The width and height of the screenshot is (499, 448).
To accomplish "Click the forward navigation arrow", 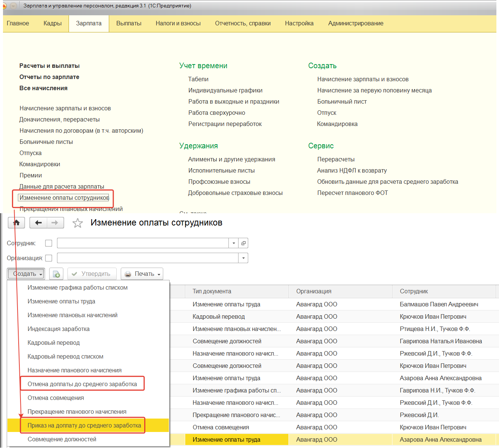I will pyautogui.click(x=55, y=223).
